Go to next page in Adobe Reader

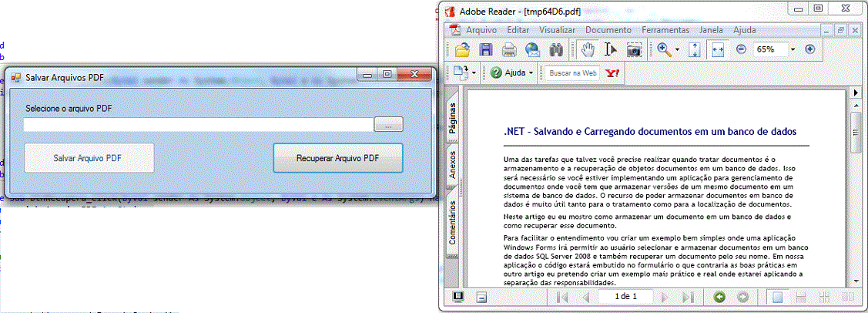[665, 298]
